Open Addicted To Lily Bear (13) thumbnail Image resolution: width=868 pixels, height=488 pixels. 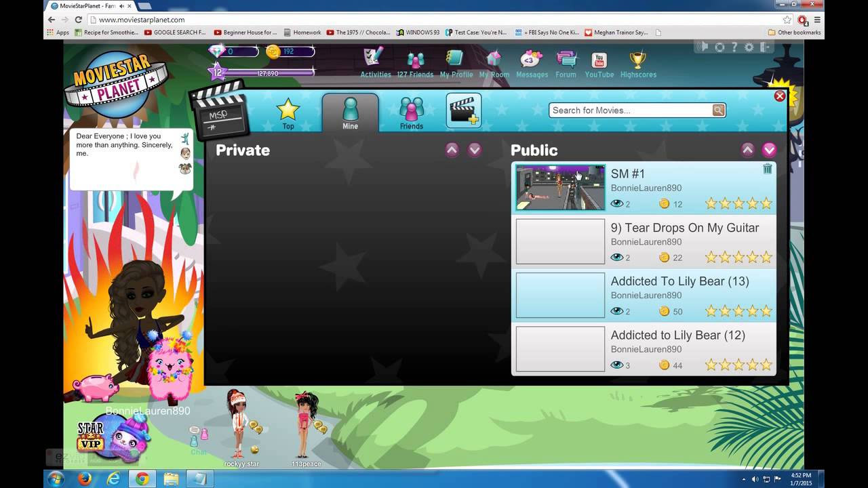tap(560, 296)
